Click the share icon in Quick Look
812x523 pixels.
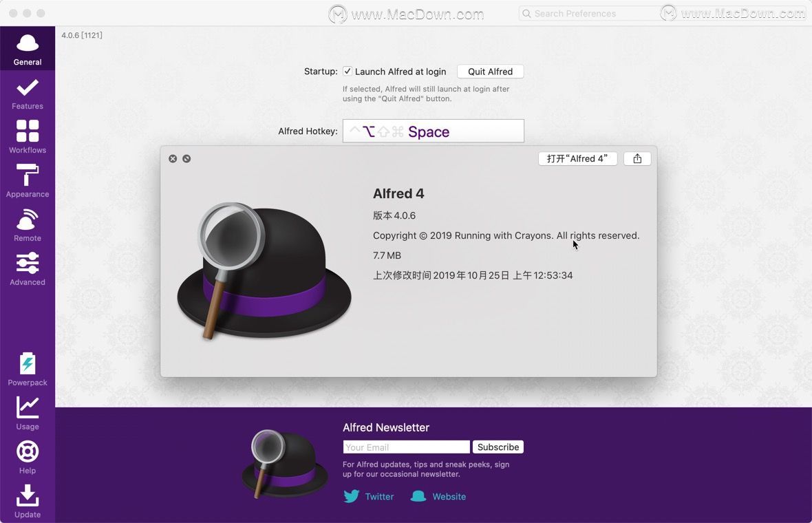637,158
